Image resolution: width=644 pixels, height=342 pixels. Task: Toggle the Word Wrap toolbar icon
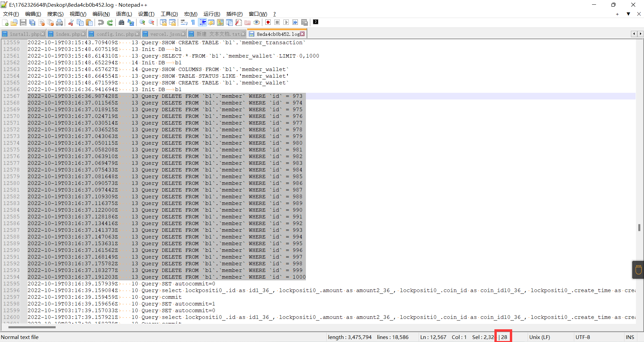pos(184,22)
